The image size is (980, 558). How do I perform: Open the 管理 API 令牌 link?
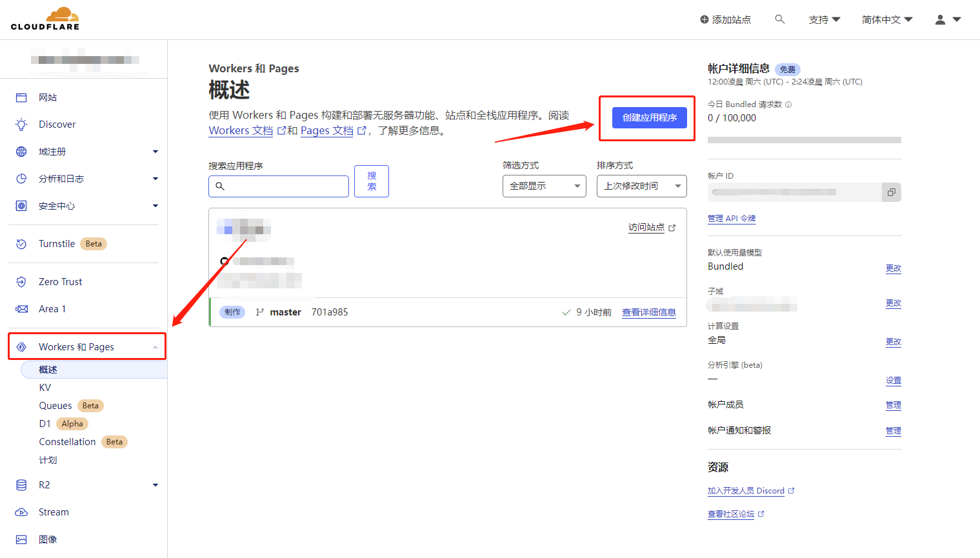tap(732, 219)
